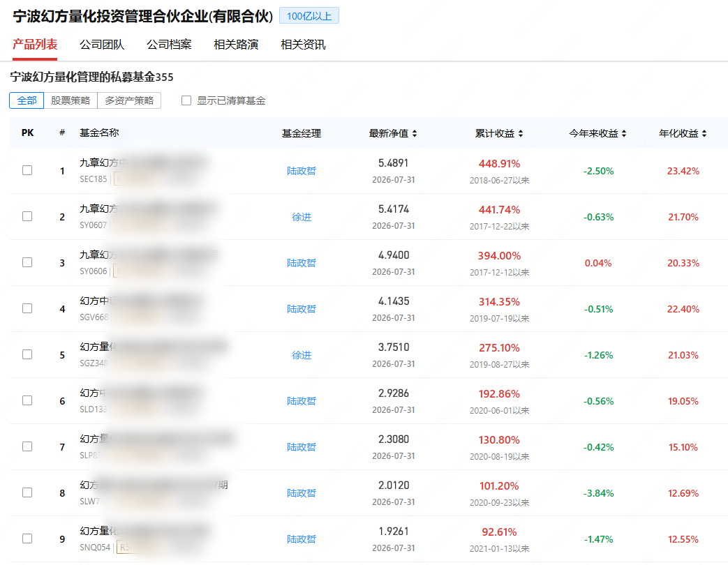Screen dimensions: 728x565
Task: Open fund name starting 九章幻方 in row 1
Action: (143, 163)
